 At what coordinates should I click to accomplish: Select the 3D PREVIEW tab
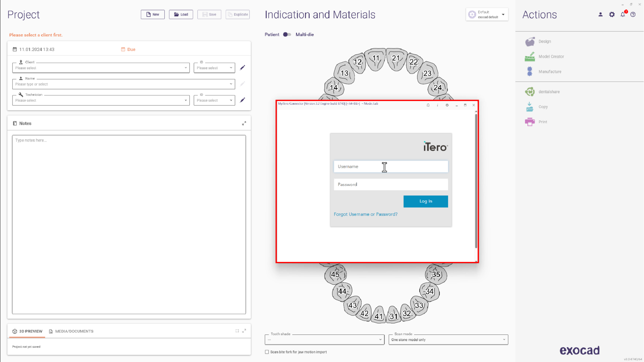tap(27, 331)
